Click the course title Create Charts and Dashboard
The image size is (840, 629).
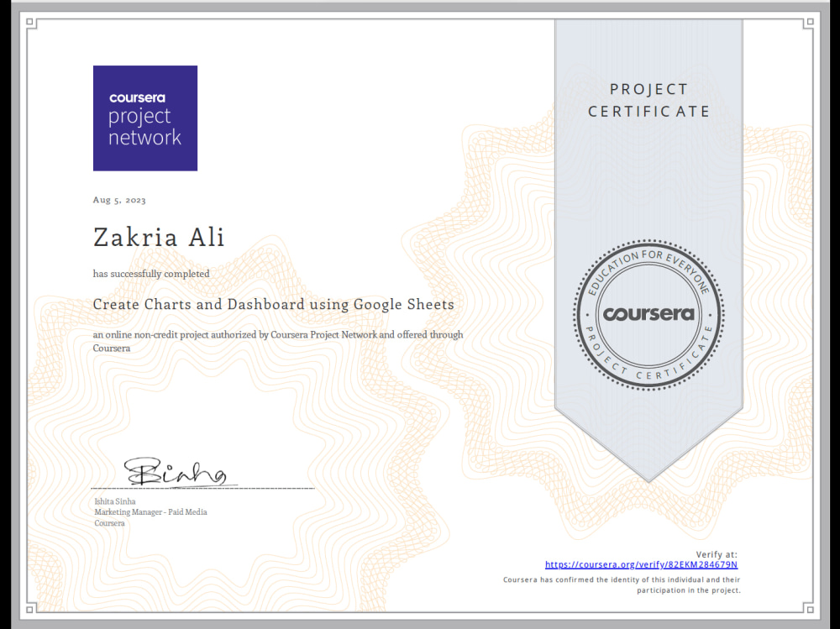click(273, 304)
